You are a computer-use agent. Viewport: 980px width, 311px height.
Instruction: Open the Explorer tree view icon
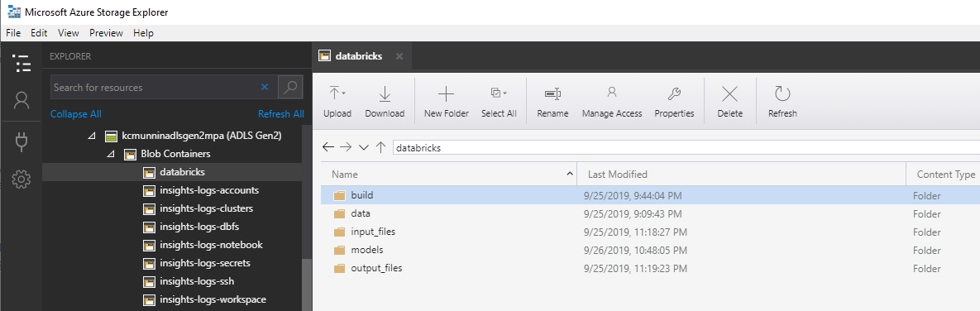pos(22,63)
